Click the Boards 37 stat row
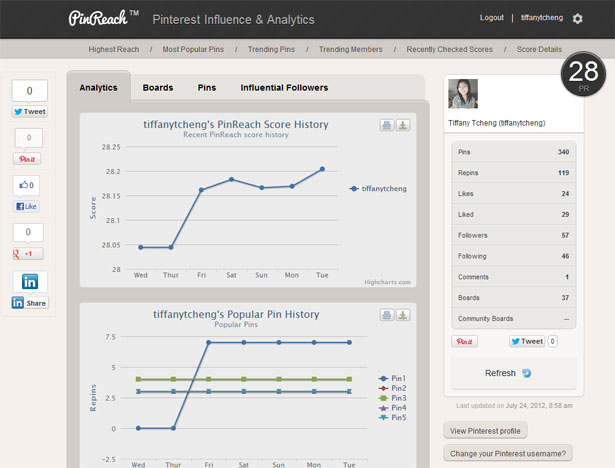The width and height of the screenshot is (615, 468). tap(513, 297)
